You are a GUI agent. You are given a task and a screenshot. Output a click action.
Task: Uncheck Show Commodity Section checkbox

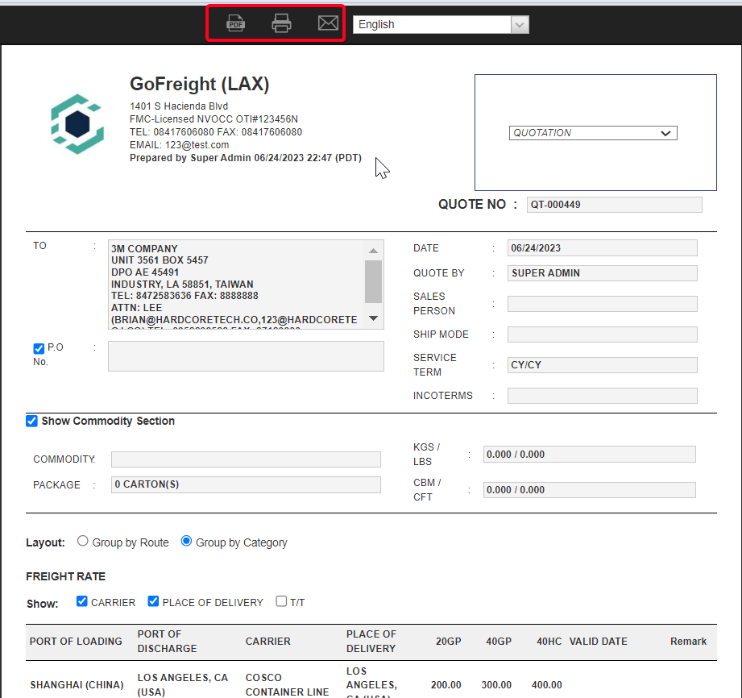32,421
